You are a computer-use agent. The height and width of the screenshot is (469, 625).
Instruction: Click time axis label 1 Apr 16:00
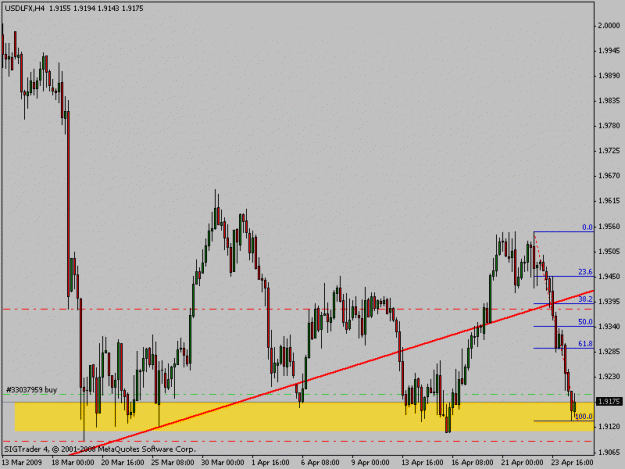[x=271, y=463]
